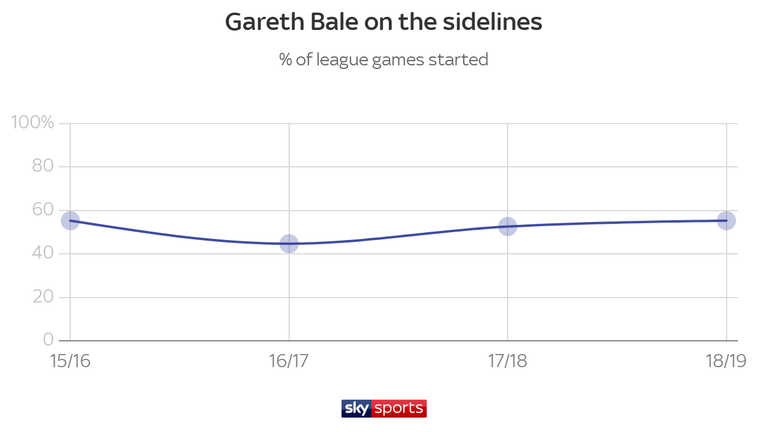Click the 15/16 data point marker
The height and width of the screenshot is (432, 768).
71,221
